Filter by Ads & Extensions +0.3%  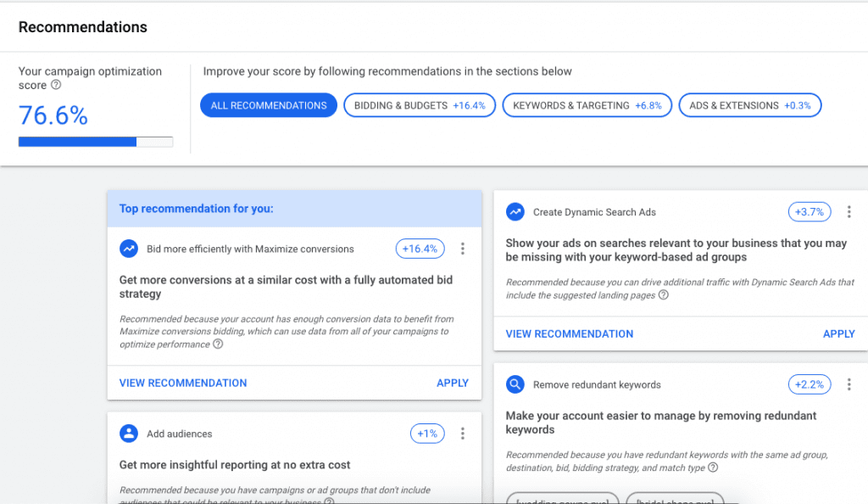(750, 105)
